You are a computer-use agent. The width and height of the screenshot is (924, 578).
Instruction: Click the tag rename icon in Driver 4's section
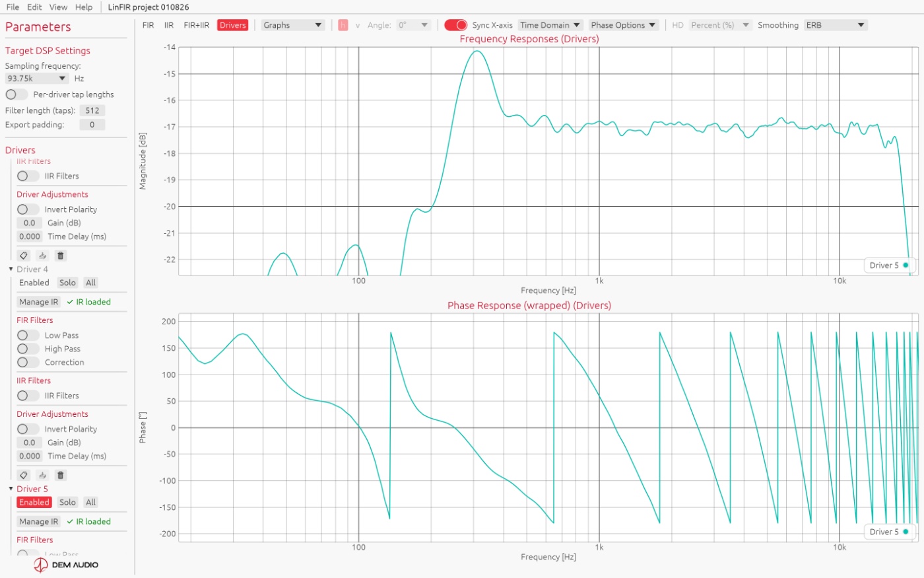pyautogui.click(x=24, y=475)
